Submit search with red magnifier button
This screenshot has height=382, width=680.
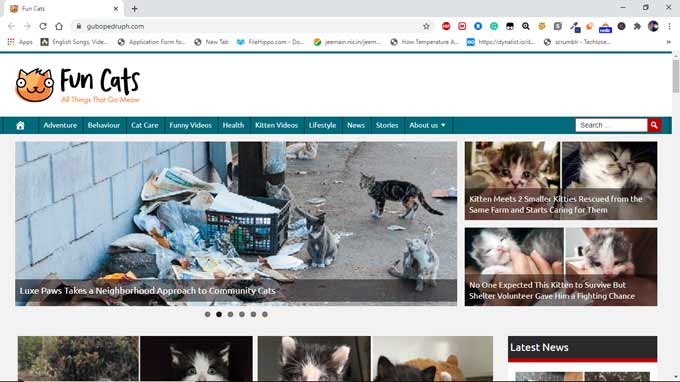(x=654, y=125)
